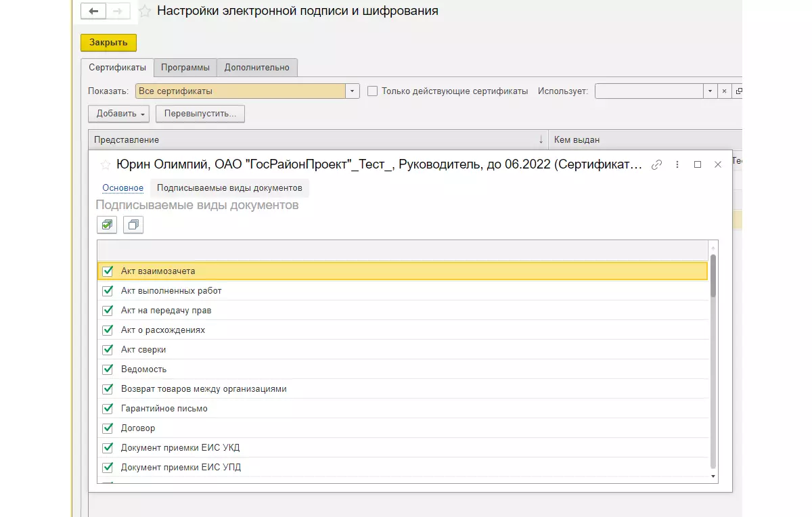Open the 'Основное' link
This screenshot has height=517, width=812.
click(122, 188)
